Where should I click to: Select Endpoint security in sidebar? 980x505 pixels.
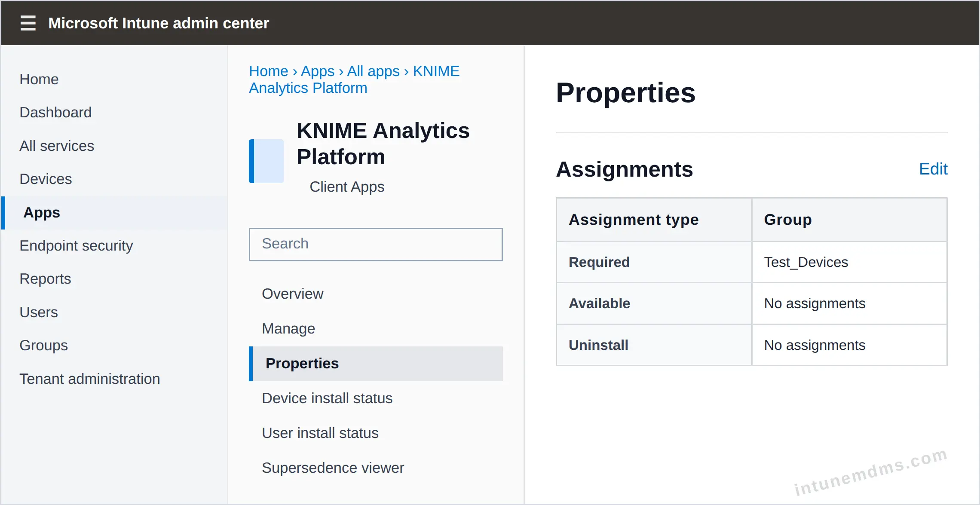(x=76, y=245)
